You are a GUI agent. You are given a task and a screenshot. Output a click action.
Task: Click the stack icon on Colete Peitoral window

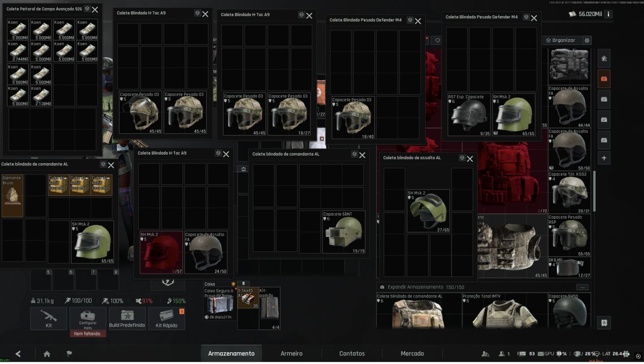pos(87,9)
